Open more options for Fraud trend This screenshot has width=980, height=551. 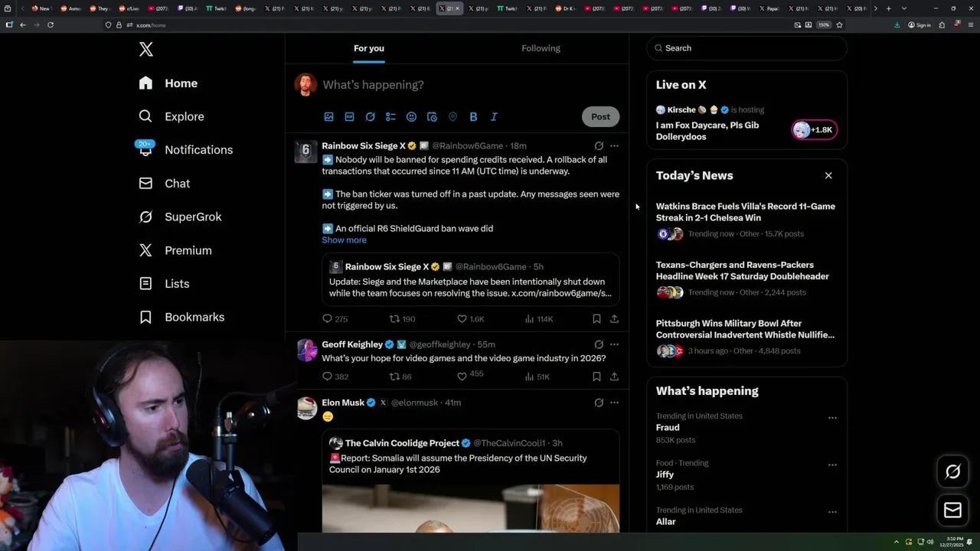[832, 418]
